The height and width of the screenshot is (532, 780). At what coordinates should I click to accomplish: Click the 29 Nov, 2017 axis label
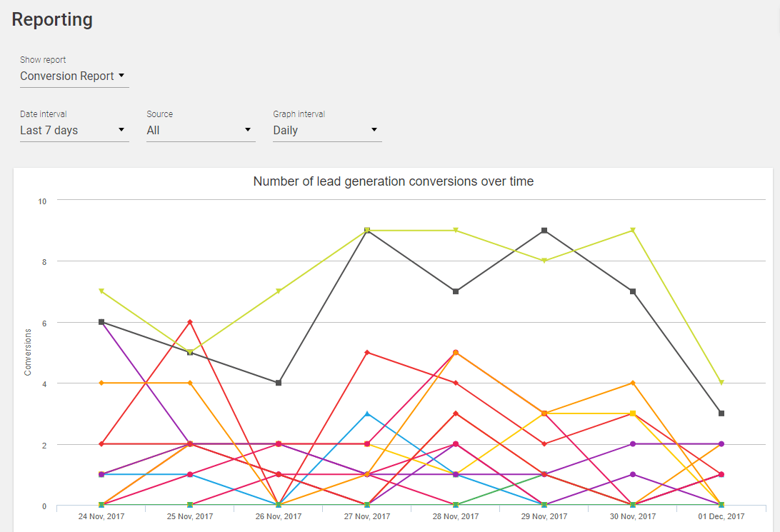pos(544,516)
